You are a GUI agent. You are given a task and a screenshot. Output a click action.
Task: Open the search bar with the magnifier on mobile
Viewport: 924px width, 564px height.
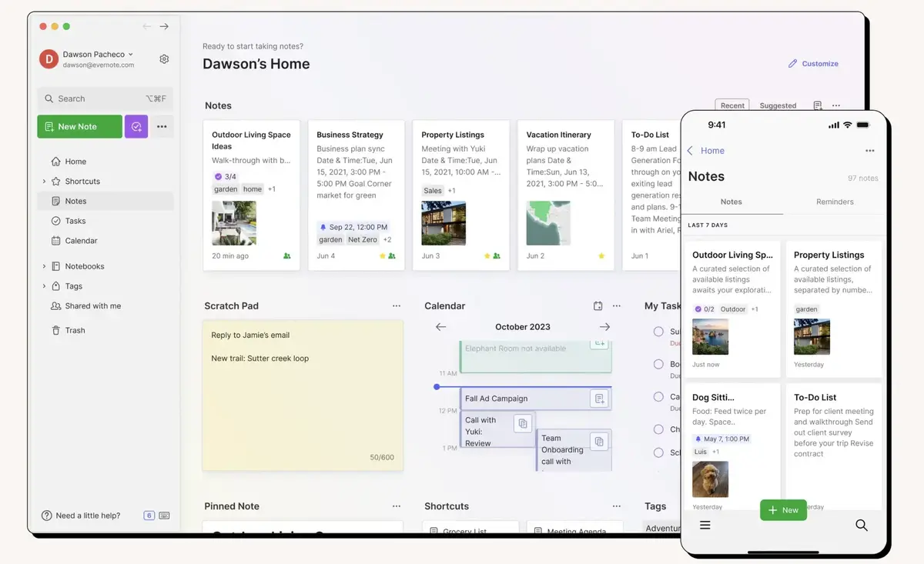tap(861, 525)
